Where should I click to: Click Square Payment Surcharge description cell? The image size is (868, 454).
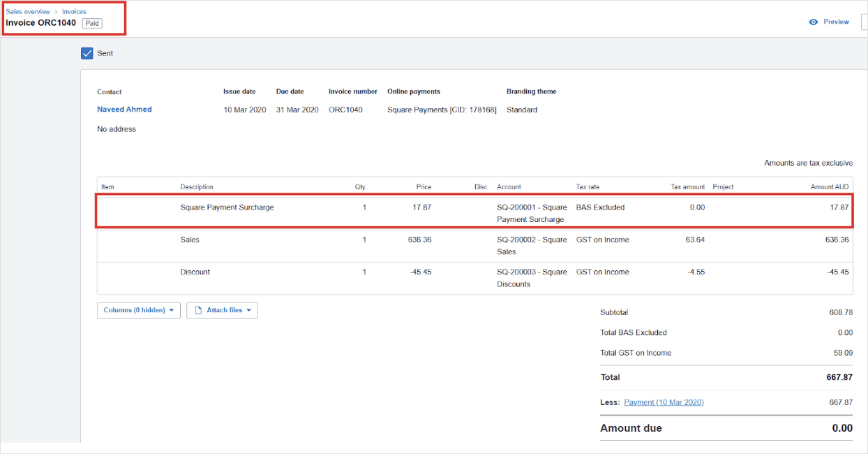click(x=227, y=207)
